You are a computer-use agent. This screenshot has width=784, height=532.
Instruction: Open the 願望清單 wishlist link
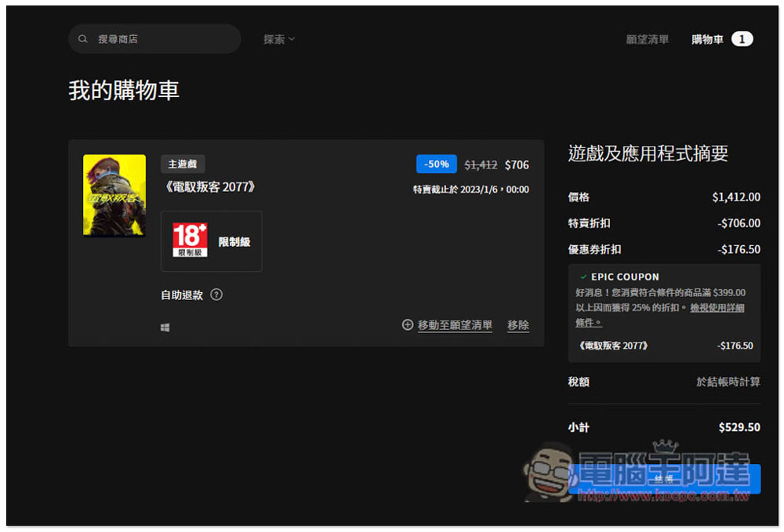pos(647,39)
